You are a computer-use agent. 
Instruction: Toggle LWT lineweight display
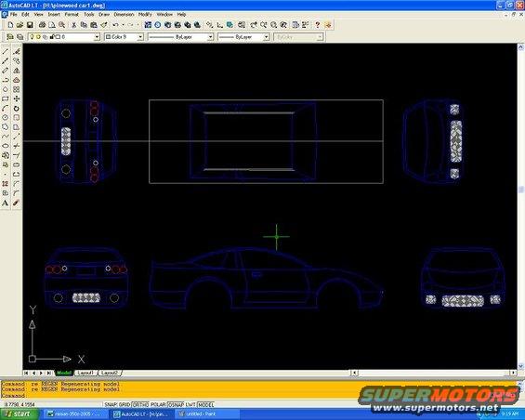pyautogui.click(x=190, y=404)
